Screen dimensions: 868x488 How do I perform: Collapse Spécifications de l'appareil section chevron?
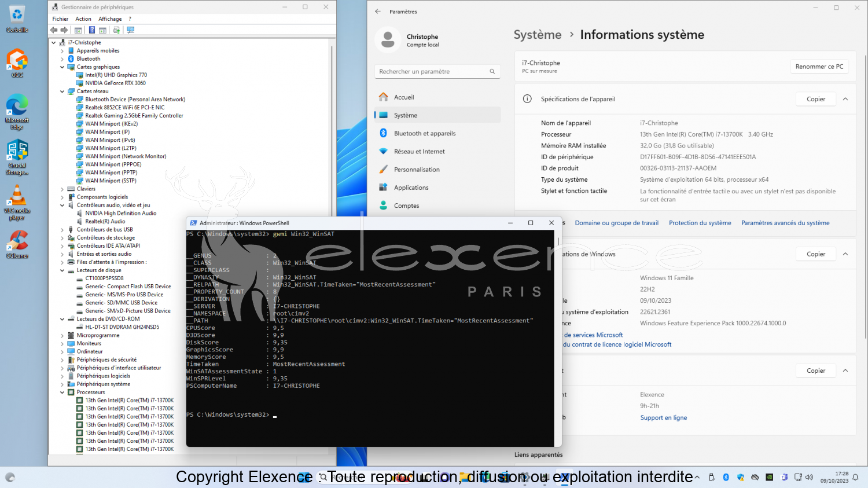(845, 99)
